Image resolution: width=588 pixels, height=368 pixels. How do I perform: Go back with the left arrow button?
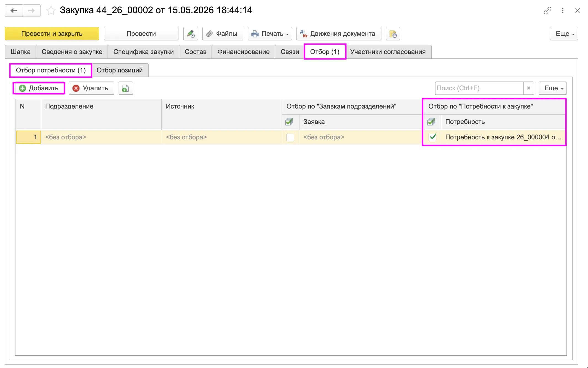pyautogui.click(x=14, y=10)
